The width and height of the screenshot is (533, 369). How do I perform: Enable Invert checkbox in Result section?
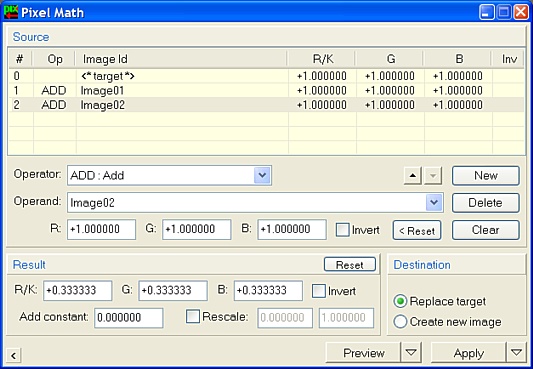pos(319,291)
